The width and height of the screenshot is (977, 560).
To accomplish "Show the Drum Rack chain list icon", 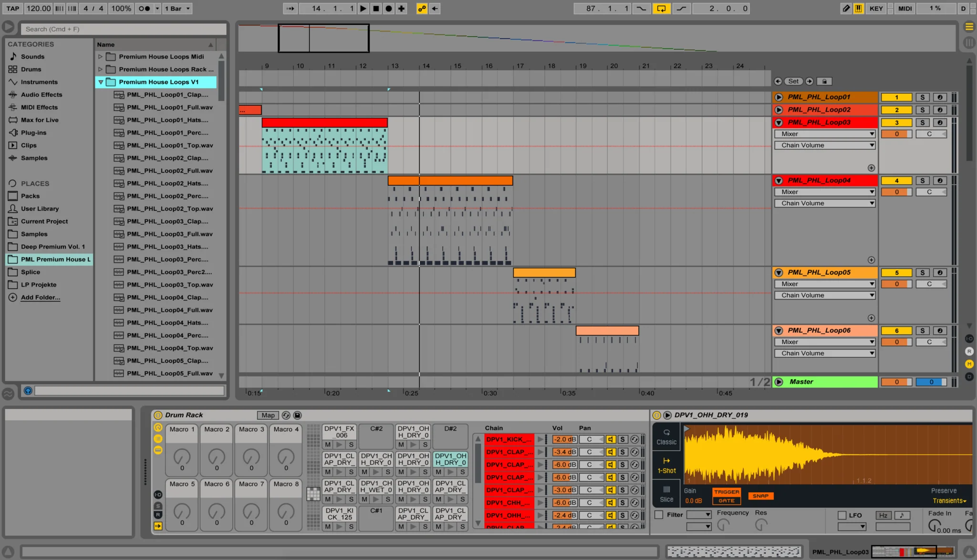I will pyautogui.click(x=158, y=439).
